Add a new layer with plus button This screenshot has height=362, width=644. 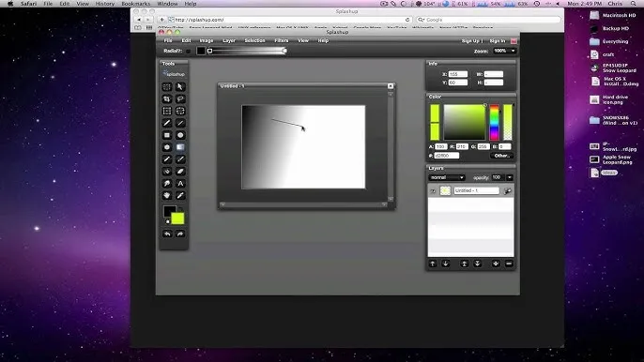tap(496, 264)
